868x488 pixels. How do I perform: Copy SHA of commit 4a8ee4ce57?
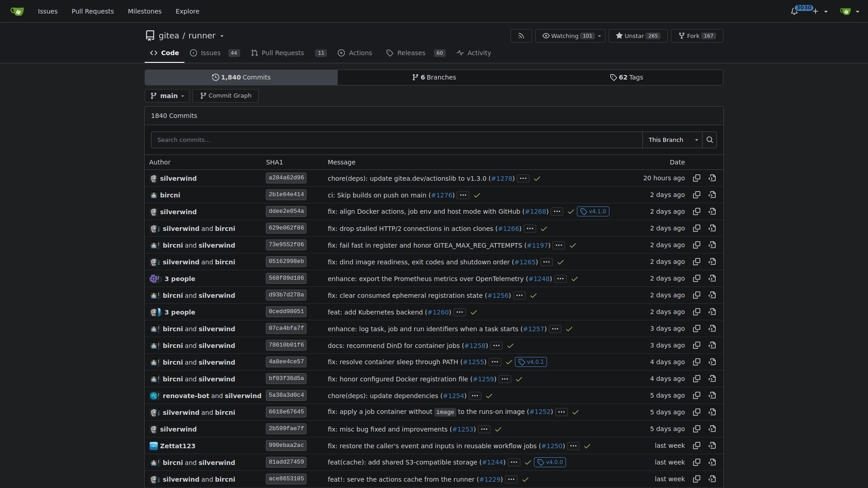697,362
